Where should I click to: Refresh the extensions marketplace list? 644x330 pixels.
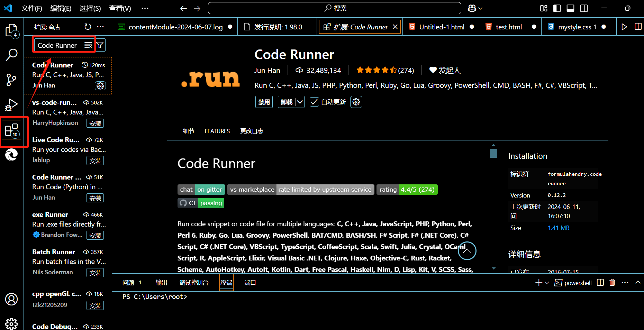(88, 27)
